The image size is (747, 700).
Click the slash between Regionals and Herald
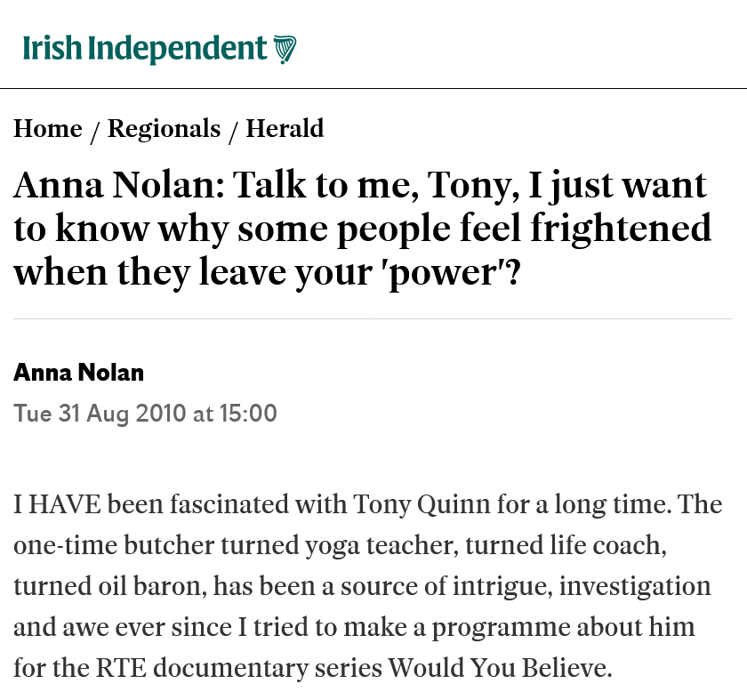pyautogui.click(x=234, y=131)
